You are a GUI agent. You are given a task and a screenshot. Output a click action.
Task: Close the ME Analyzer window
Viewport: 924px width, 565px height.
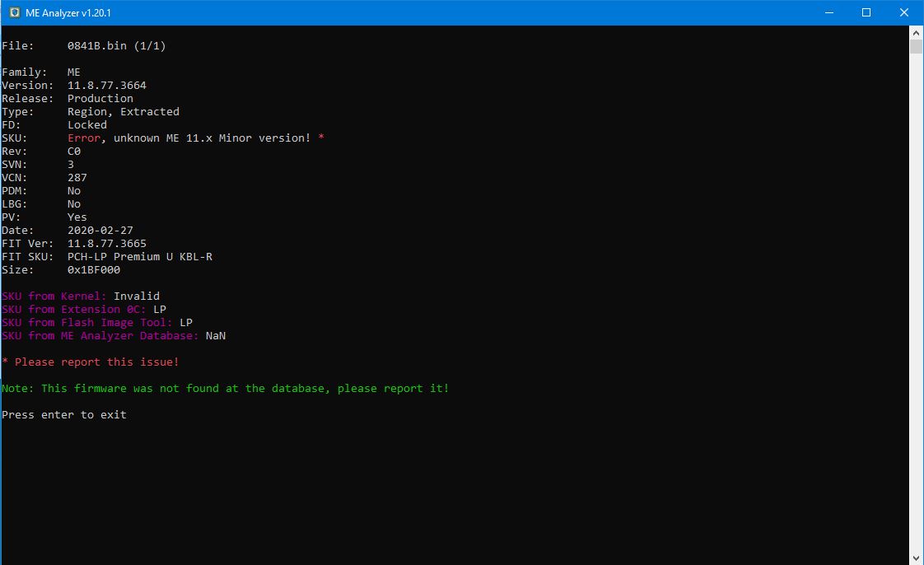click(904, 12)
